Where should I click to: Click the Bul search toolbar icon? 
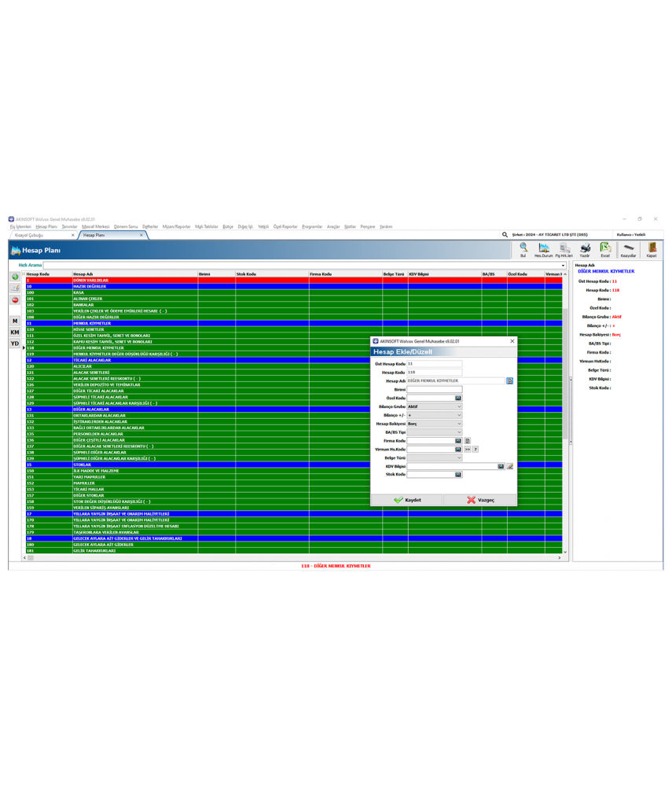(x=523, y=248)
